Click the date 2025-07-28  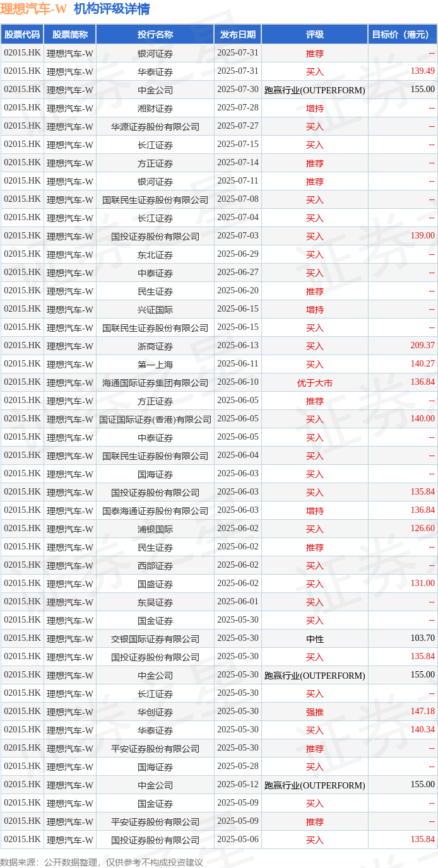coord(238,108)
